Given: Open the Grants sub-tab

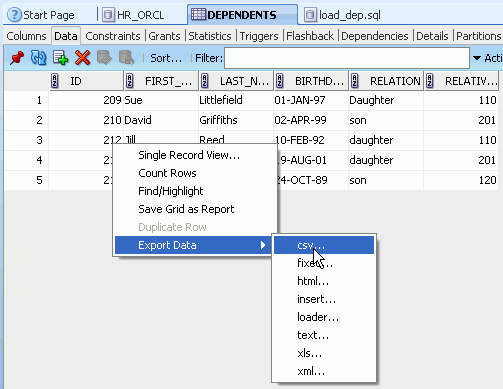Looking at the screenshot, I should pos(164,36).
